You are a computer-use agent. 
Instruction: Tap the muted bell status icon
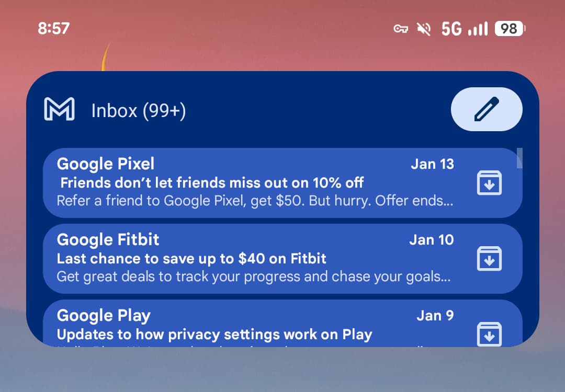pyautogui.click(x=423, y=29)
